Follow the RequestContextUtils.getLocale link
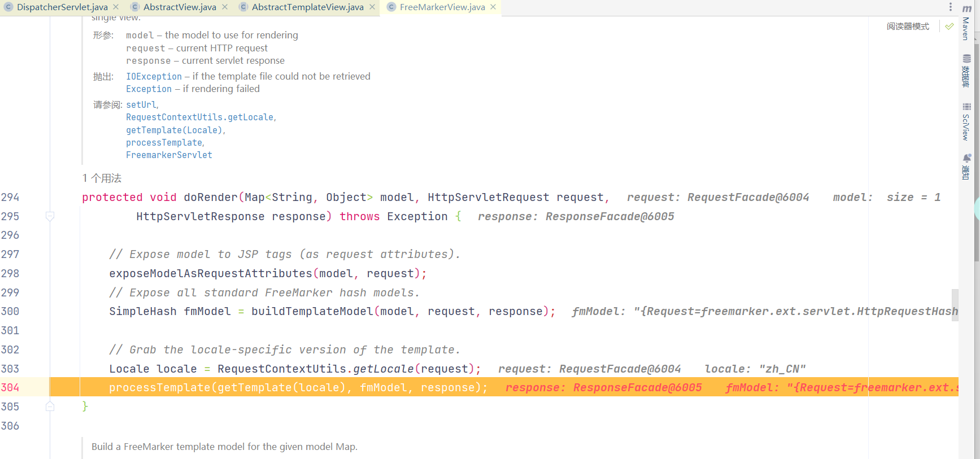Viewport: 980px width, 459px height. coord(199,117)
